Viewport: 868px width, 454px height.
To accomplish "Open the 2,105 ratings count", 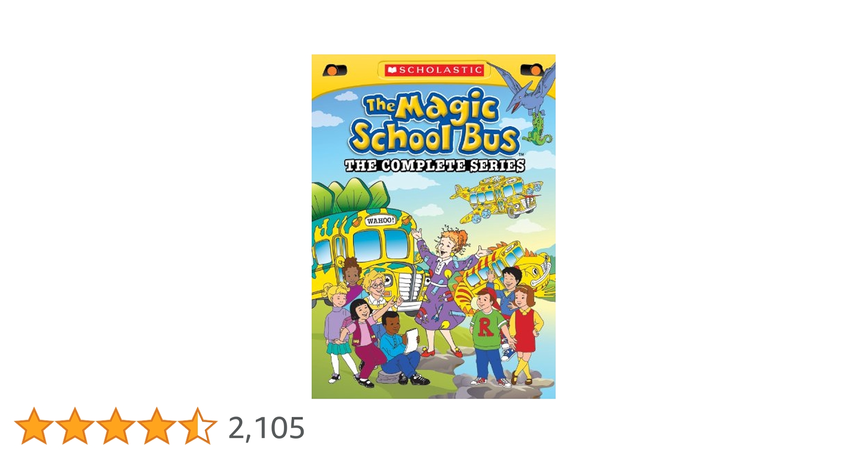I will 266,428.
